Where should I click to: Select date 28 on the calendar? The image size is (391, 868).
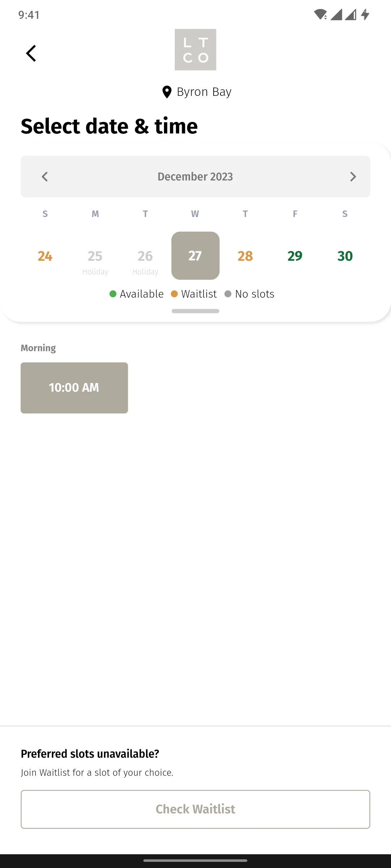pyautogui.click(x=245, y=256)
